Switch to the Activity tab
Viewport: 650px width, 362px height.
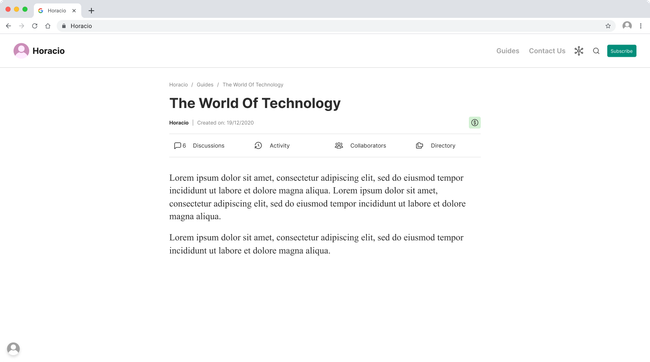280,146
